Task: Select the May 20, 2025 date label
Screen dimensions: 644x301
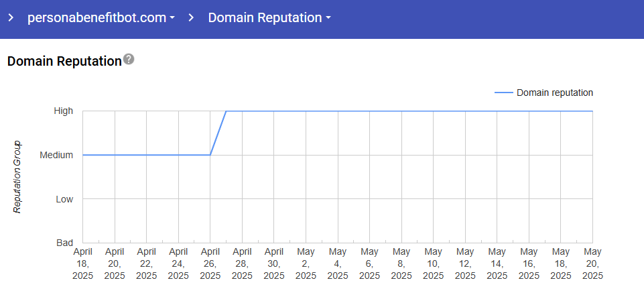Action: [592, 263]
